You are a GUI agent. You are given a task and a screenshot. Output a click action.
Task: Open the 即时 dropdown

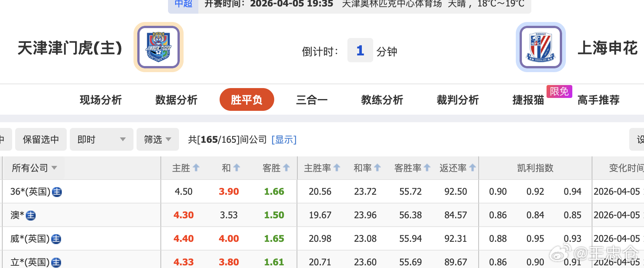pyautogui.click(x=102, y=139)
